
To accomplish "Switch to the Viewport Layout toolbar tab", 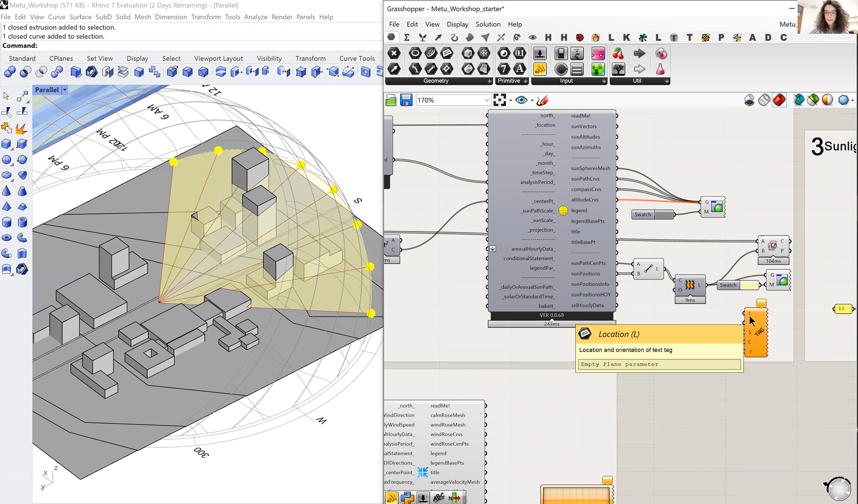I will [219, 59].
